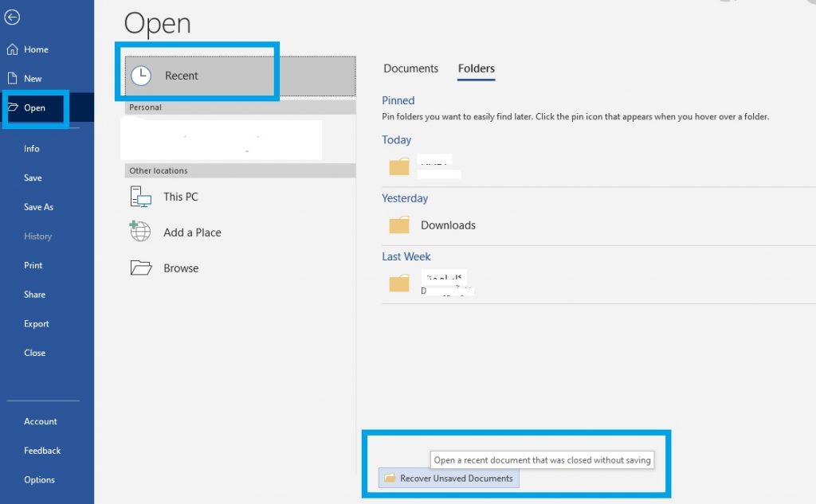Click the folder icon under Last Week
The width and height of the screenshot is (816, 504).
pos(399,283)
